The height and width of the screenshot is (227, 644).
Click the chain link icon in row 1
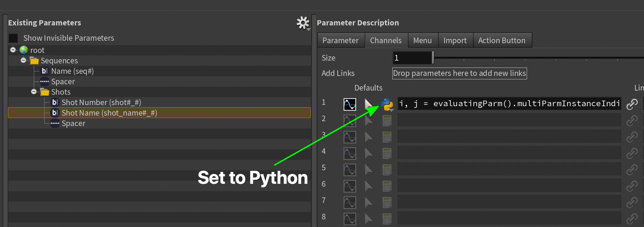pos(632,104)
